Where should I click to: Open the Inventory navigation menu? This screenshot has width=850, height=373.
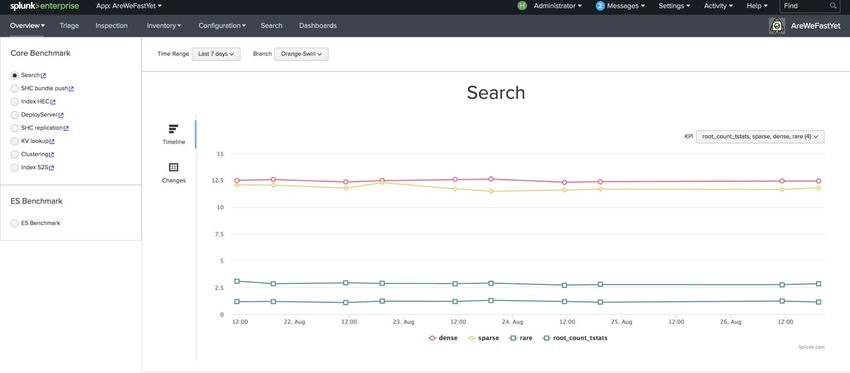164,25
